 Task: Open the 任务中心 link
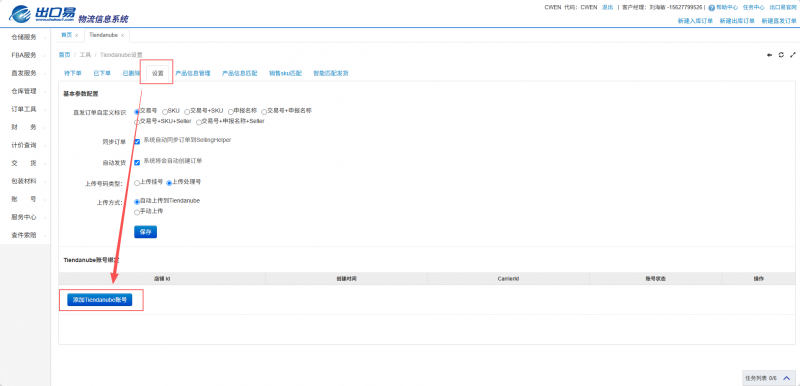[x=754, y=8]
